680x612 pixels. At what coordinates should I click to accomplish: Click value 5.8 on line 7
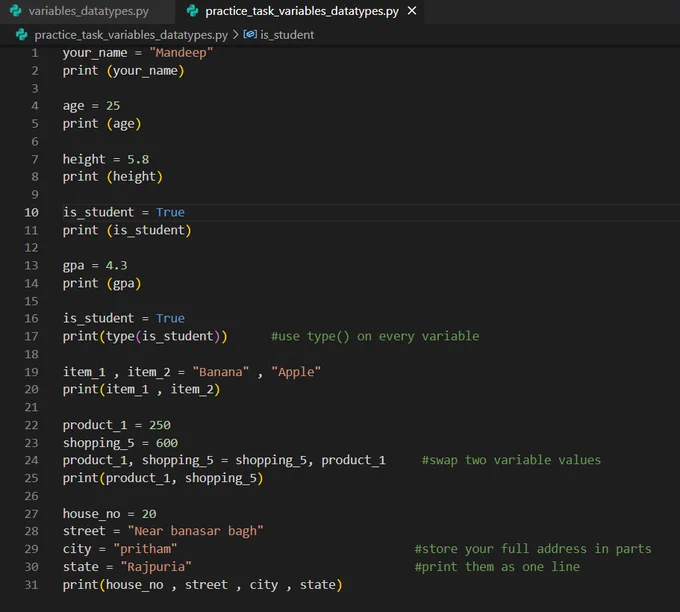point(138,159)
